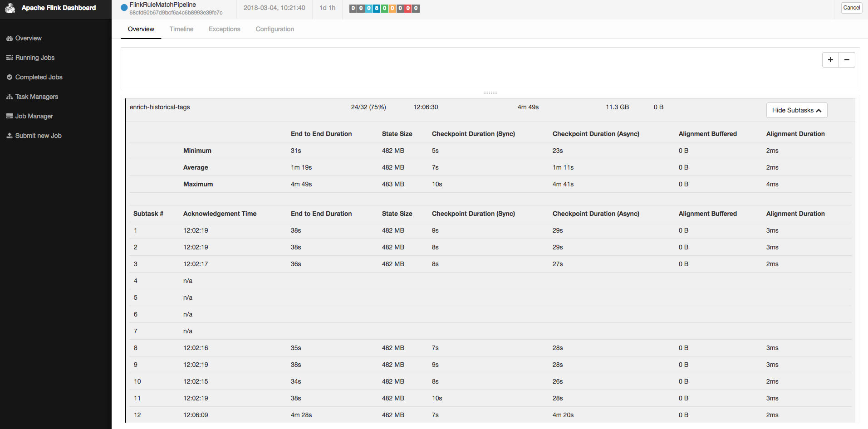Click the Submit new Job upload icon
Image resolution: width=868 pixels, height=429 pixels.
tap(10, 136)
